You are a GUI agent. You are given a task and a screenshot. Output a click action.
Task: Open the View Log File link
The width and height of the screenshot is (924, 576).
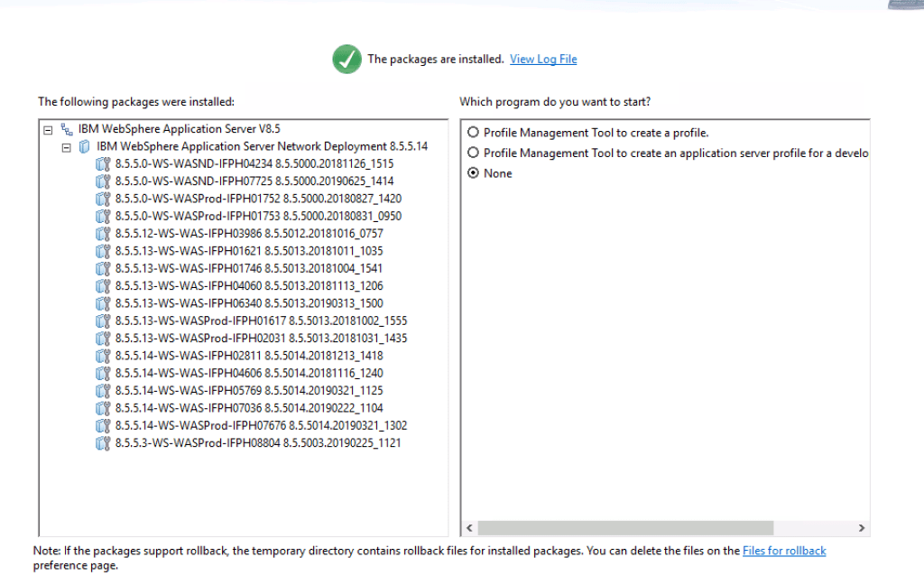click(543, 60)
